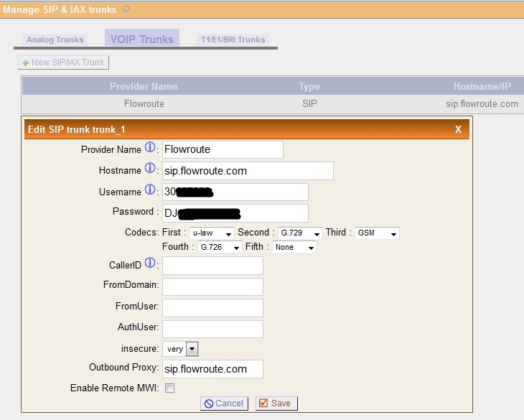The width and height of the screenshot is (524, 420).
Task: Click the Provider Name input field
Action: pos(223,149)
